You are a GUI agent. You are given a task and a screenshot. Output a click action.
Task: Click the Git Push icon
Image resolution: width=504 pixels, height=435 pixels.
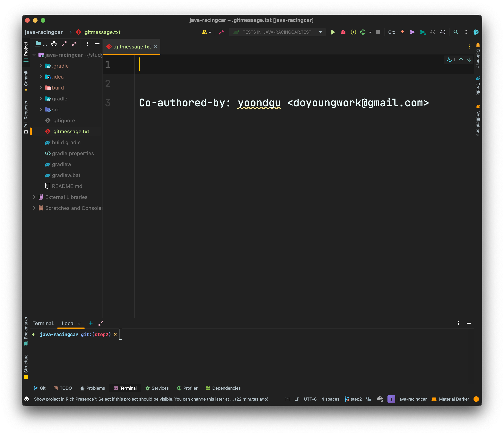pos(423,32)
